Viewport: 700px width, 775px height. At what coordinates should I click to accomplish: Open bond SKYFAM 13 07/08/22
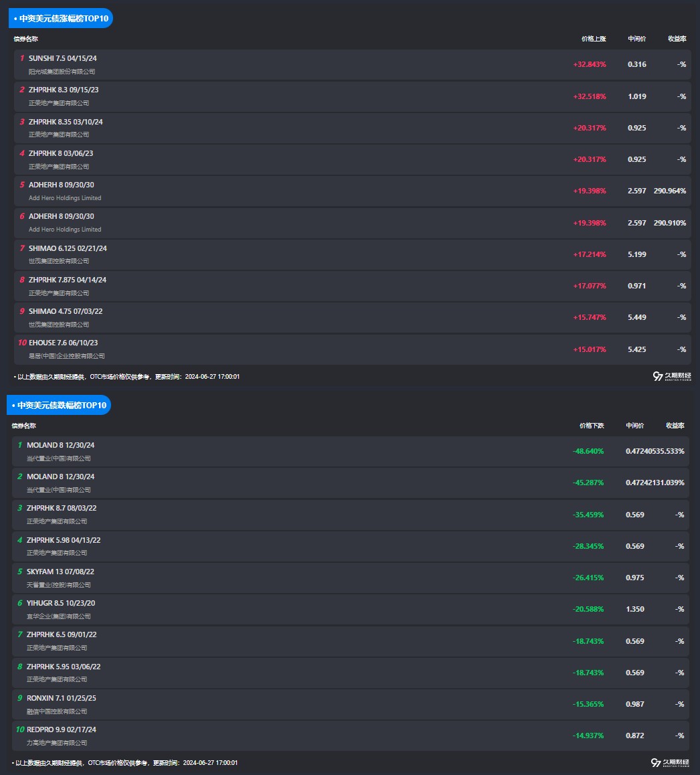[60, 572]
